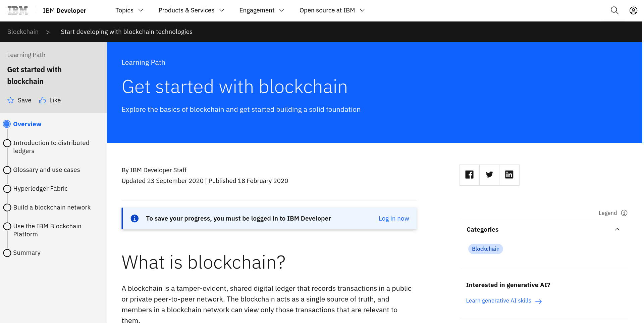Select the Hyperledger Fabric step circle
The height and width of the screenshot is (323, 644).
(x=7, y=189)
